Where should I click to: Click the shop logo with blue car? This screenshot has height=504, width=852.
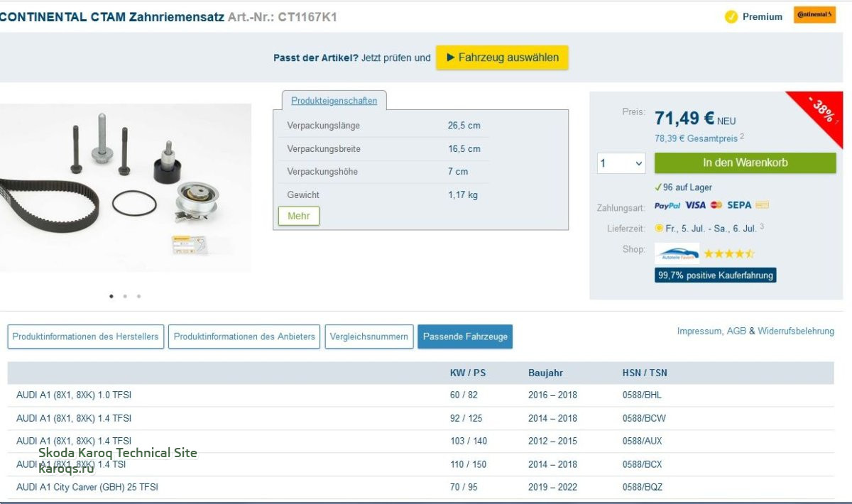(x=677, y=253)
